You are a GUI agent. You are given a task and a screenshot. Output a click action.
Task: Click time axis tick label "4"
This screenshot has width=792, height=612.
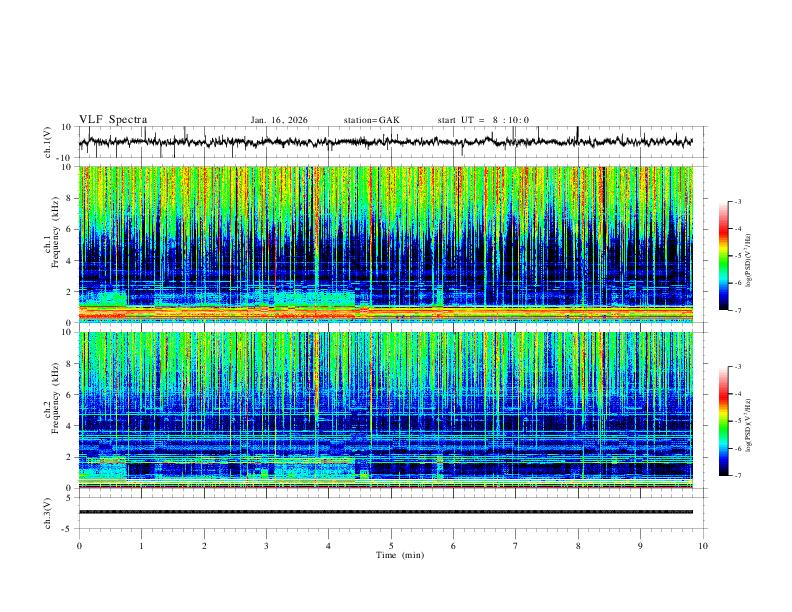pos(329,546)
